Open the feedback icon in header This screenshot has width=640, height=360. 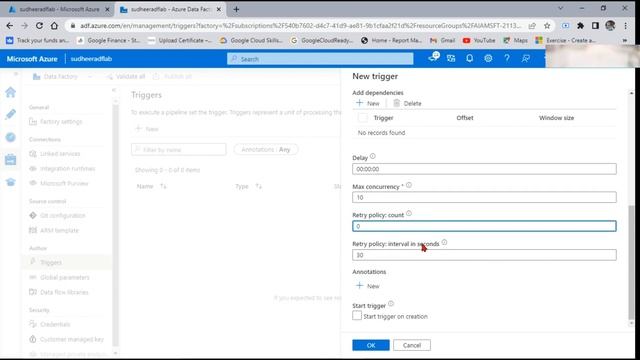pos(526,58)
